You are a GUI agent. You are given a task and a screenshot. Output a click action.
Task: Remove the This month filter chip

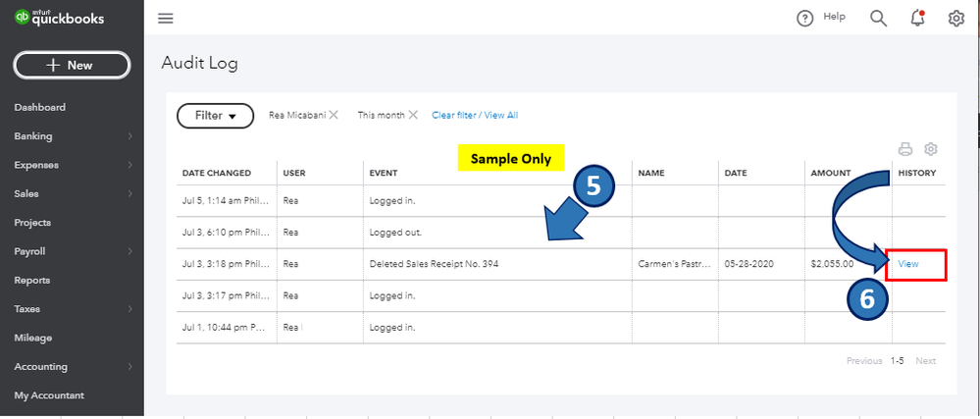pos(413,115)
